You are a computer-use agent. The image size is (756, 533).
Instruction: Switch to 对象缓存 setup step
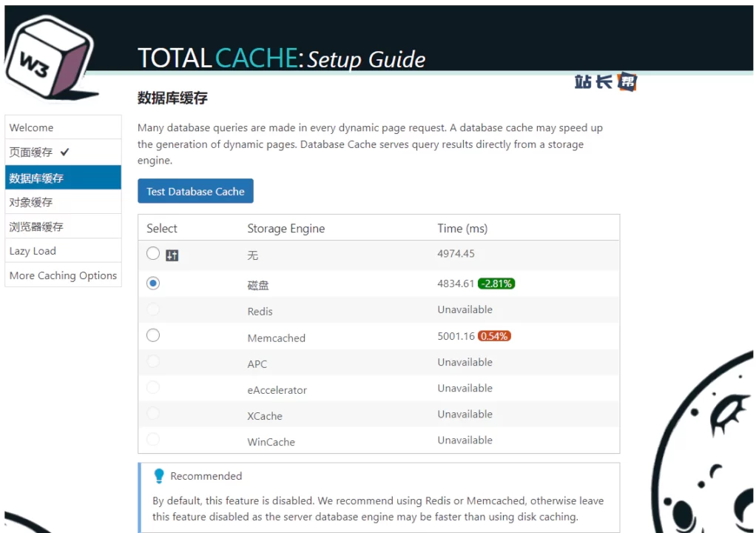31,202
